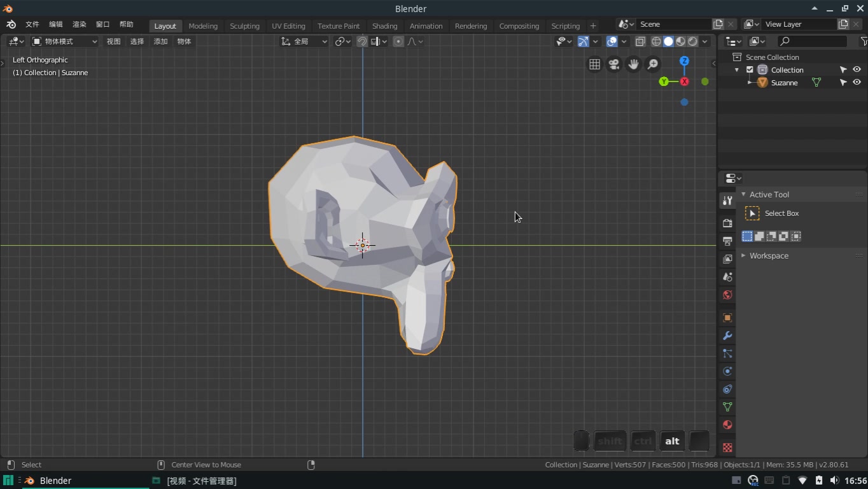
Task: Collapse the Collection tree arrow
Action: point(737,70)
